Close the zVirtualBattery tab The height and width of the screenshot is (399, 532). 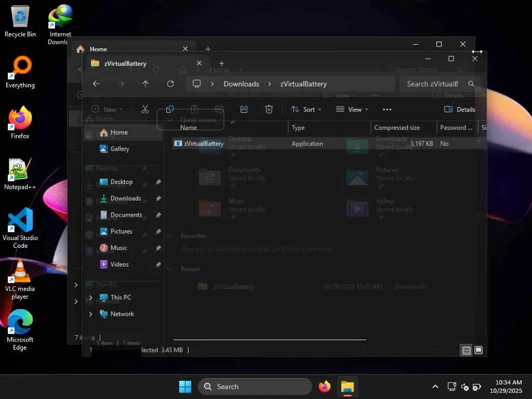(x=199, y=63)
